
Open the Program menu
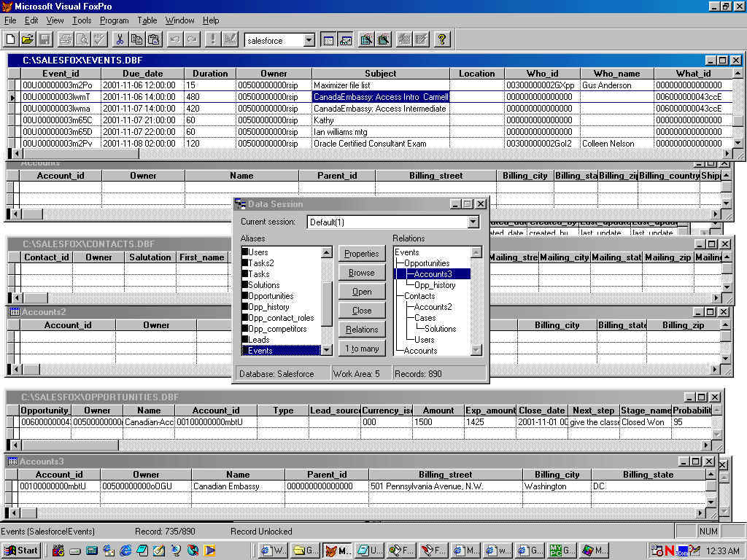point(115,20)
